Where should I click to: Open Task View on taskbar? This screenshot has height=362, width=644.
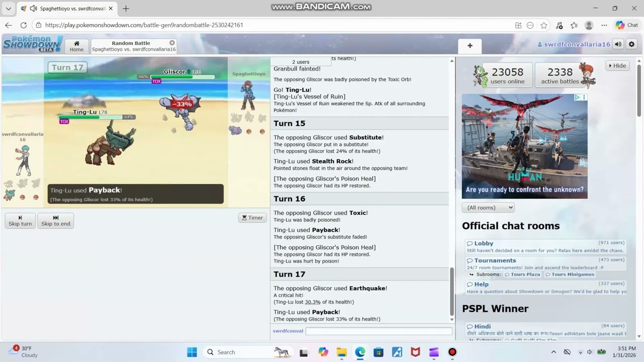pyautogui.click(x=303, y=352)
